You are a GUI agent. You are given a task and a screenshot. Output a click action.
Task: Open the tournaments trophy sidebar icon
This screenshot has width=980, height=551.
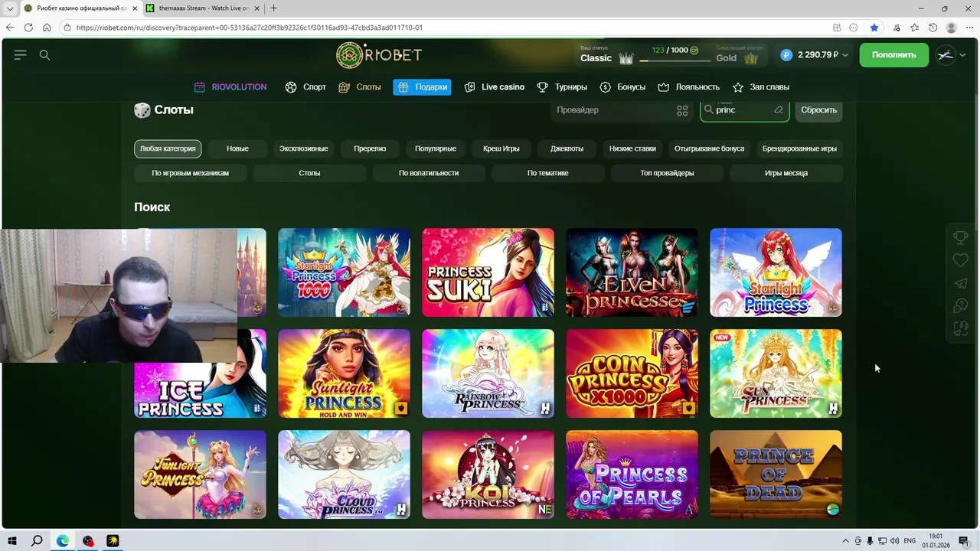pyautogui.click(x=960, y=238)
